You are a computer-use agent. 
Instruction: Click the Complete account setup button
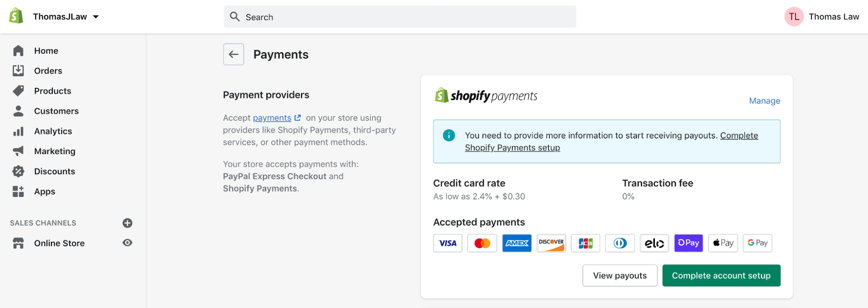tap(721, 275)
